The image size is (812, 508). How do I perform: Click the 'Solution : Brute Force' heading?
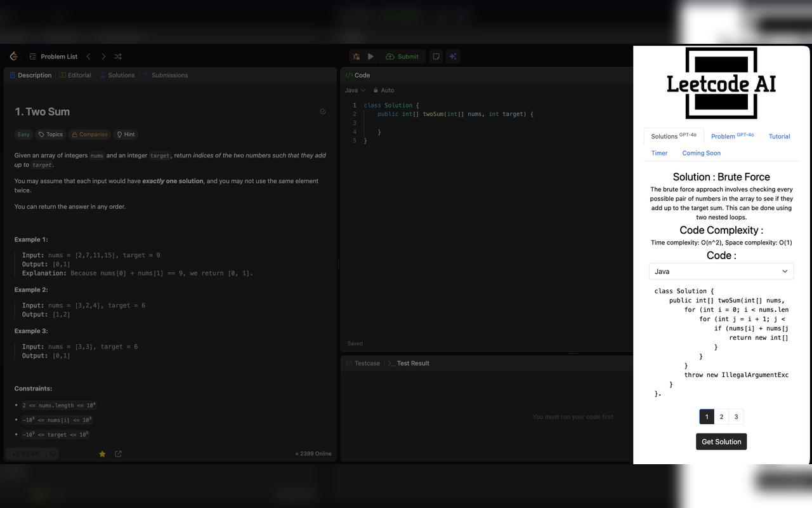coord(721,177)
